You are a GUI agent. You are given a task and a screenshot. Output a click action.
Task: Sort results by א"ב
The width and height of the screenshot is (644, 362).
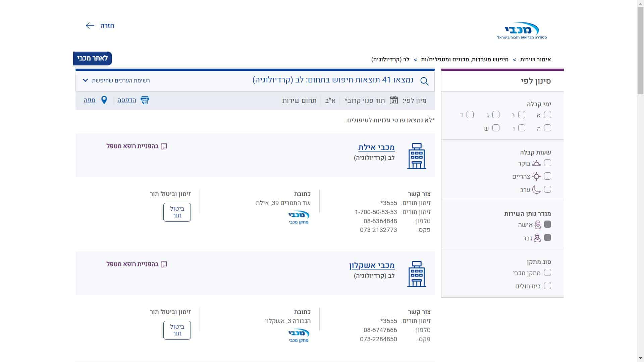[330, 101]
